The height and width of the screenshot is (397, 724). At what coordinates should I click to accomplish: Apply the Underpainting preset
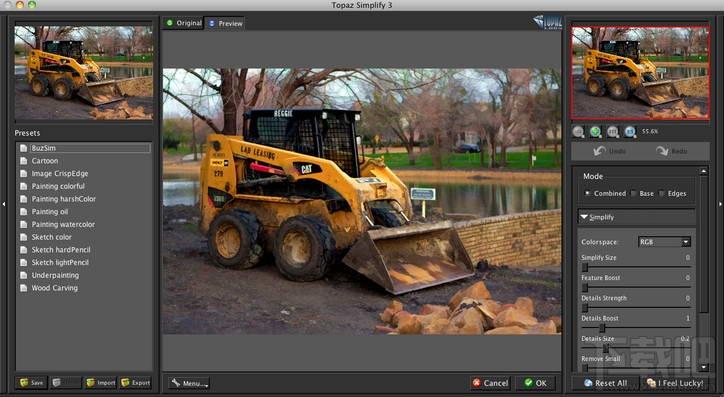click(55, 275)
